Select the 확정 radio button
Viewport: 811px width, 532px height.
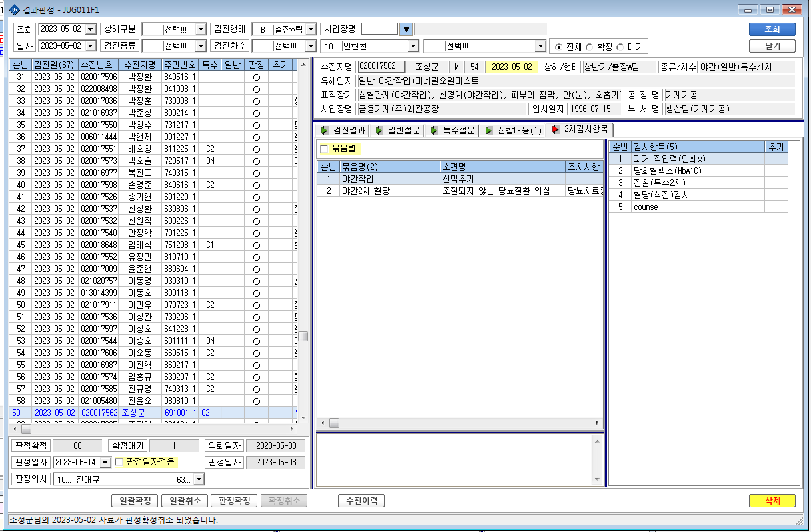point(590,47)
